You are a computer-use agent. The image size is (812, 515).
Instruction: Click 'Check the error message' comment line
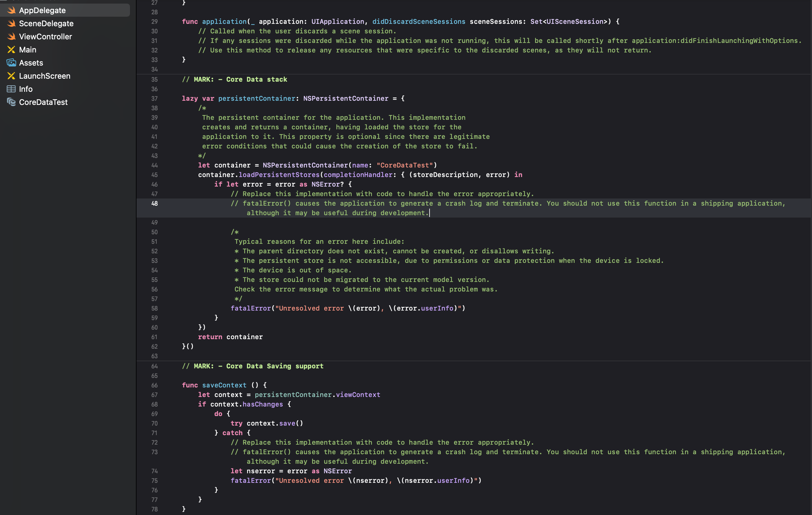click(x=366, y=289)
